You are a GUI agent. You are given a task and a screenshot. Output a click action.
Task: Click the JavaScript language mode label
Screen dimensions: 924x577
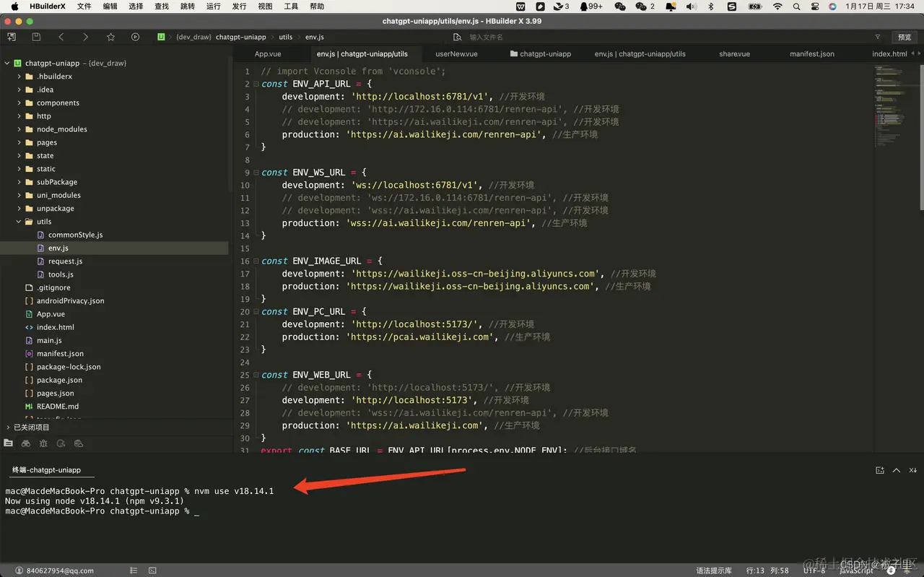coord(856,571)
